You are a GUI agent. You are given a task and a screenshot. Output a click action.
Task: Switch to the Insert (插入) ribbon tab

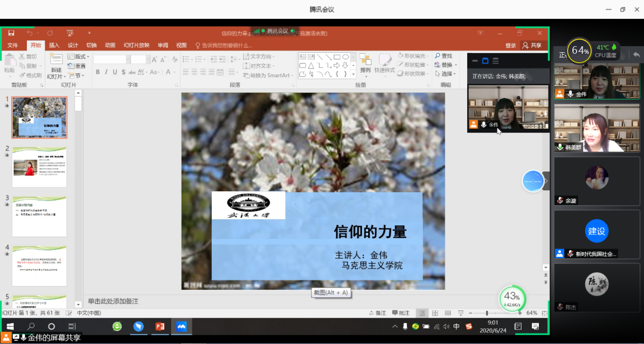[x=54, y=45]
